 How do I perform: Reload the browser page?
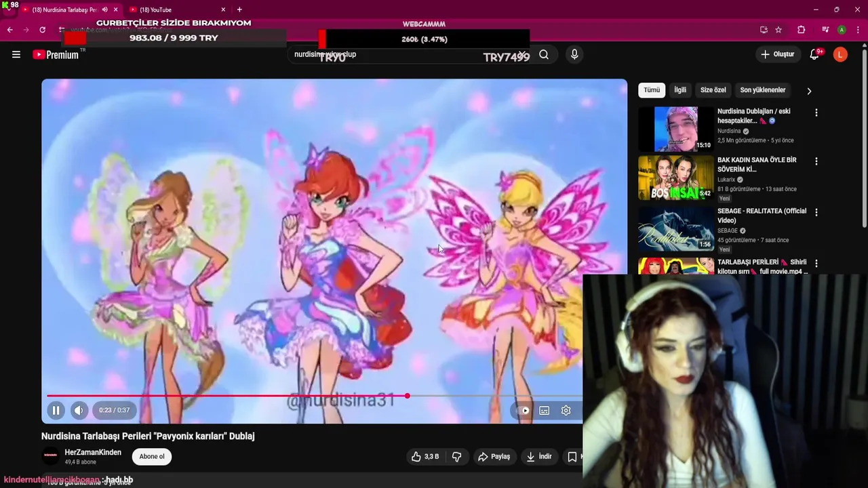[x=42, y=30]
